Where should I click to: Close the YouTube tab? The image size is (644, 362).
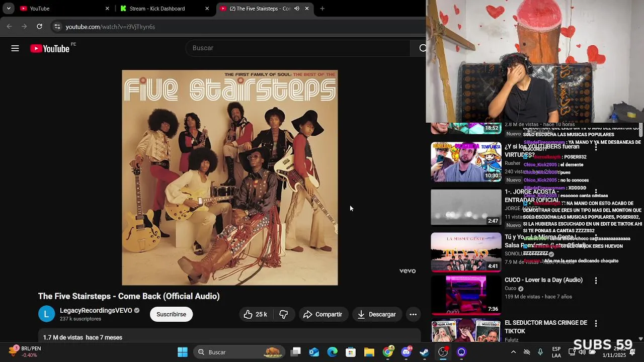click(x=107, y=9)
